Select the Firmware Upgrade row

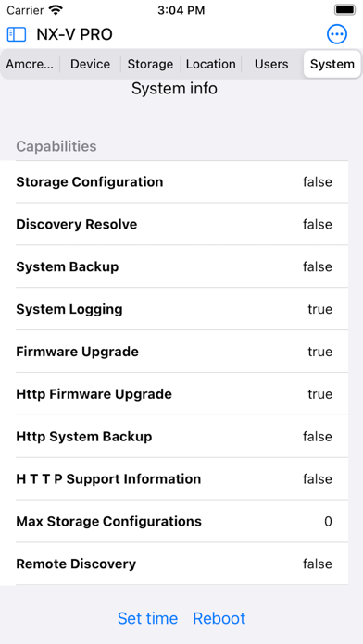[x=181, y=352]
